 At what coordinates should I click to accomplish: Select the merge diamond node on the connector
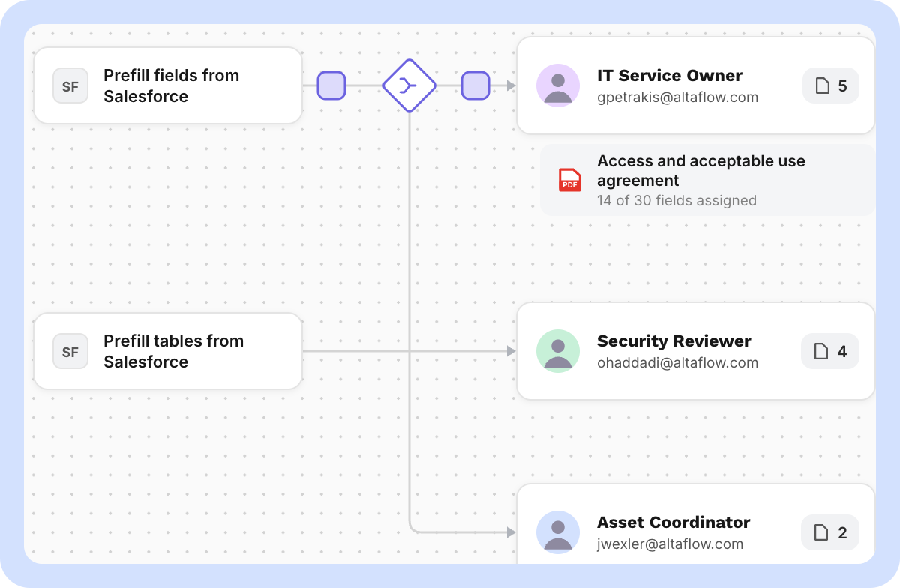click(409, 85)
